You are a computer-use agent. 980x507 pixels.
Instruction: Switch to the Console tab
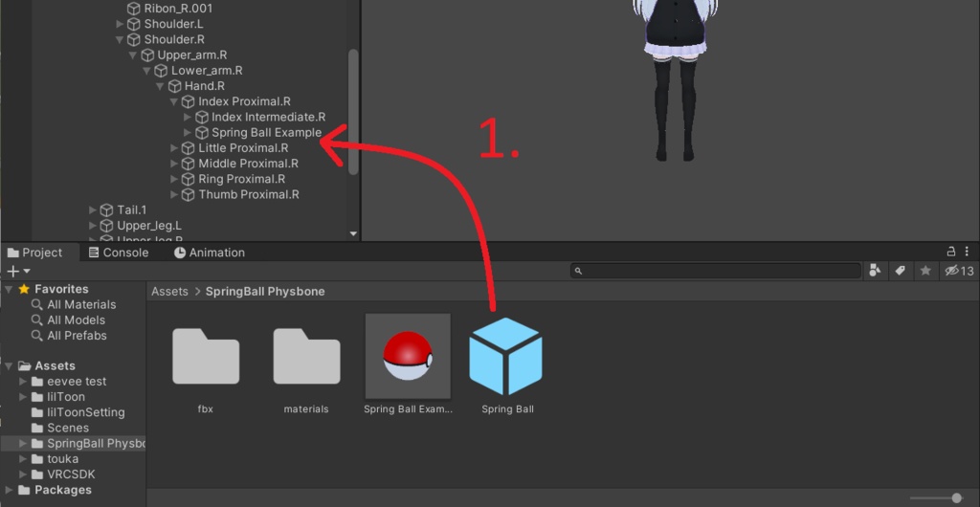[x=118, y=253]
